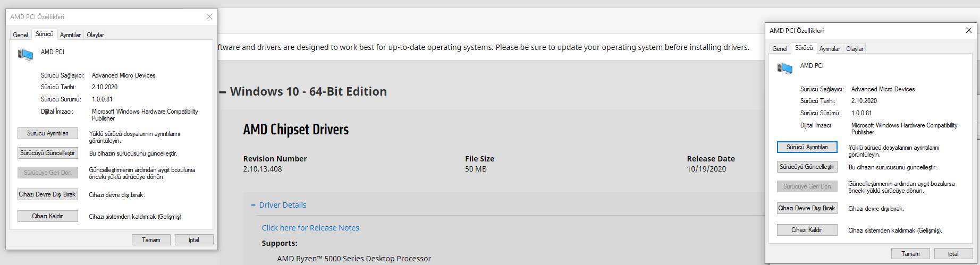Click Cihazı Devre Dışı Bırak in left dialog

click(48, 194)
